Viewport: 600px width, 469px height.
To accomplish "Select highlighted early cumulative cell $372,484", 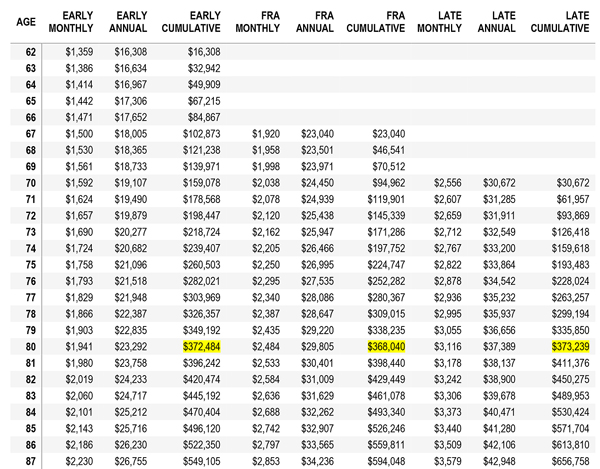I will [x=202, y=347].
